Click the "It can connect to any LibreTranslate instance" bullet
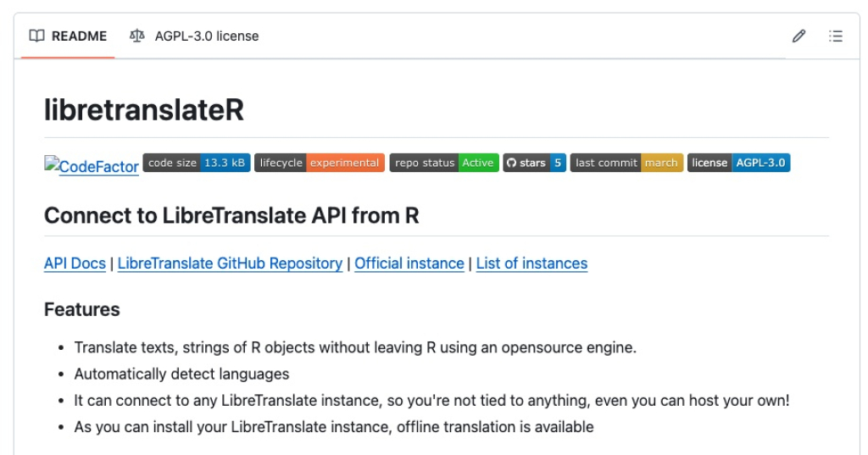This screenshot has height=455, width=868. pos(431,401)
